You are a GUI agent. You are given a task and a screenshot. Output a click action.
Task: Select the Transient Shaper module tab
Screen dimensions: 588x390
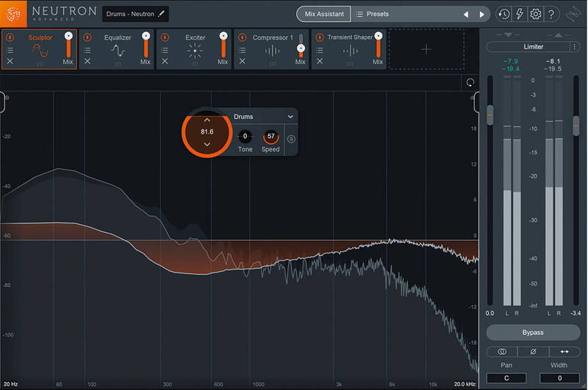(x=350, y=49)
